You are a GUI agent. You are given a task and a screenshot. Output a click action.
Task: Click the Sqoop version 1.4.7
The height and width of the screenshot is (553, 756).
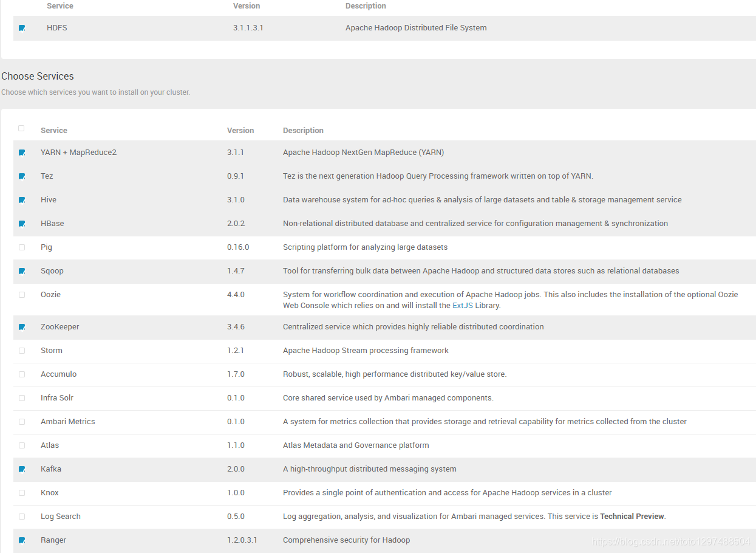point(236,271)
